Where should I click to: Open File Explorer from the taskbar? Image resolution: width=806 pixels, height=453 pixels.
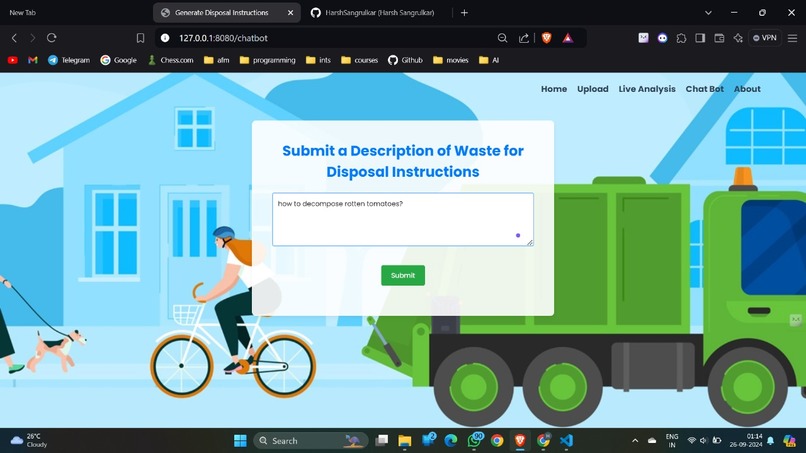(x=405, y=441)
